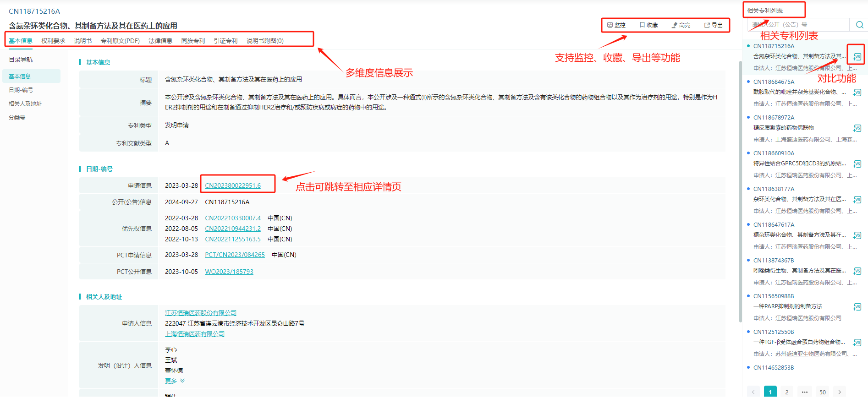Click the compare (VS) icon for CN118660910A
This screenshot has height=398, width=868.
[857, 164]
